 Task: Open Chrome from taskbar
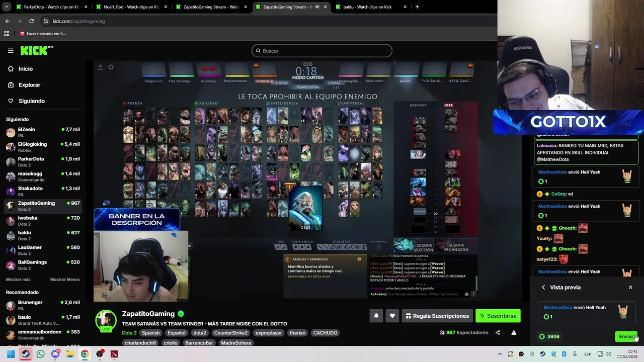coord(85,354)
